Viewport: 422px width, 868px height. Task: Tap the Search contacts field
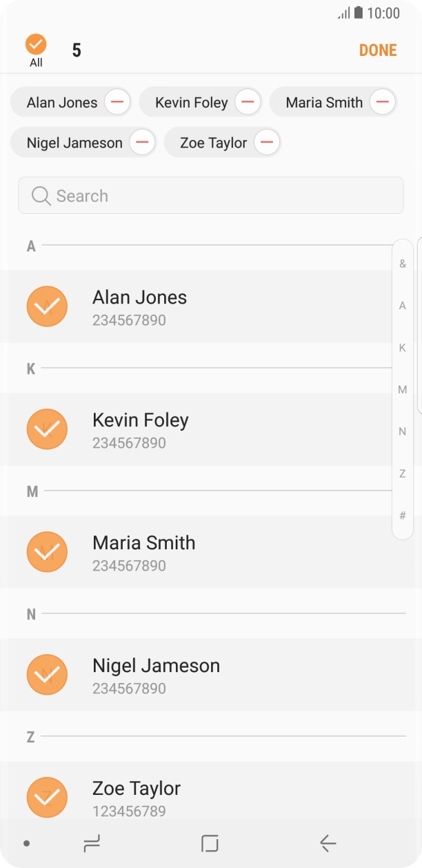(x=210, y=196)
